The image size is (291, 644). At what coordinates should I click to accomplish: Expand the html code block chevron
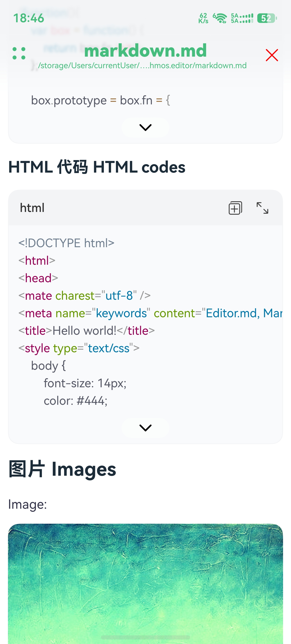click(x=145, y=428)
